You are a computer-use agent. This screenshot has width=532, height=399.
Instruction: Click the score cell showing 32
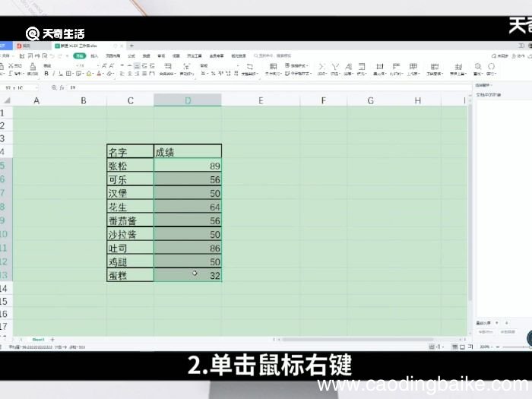[x=188, y=275]
